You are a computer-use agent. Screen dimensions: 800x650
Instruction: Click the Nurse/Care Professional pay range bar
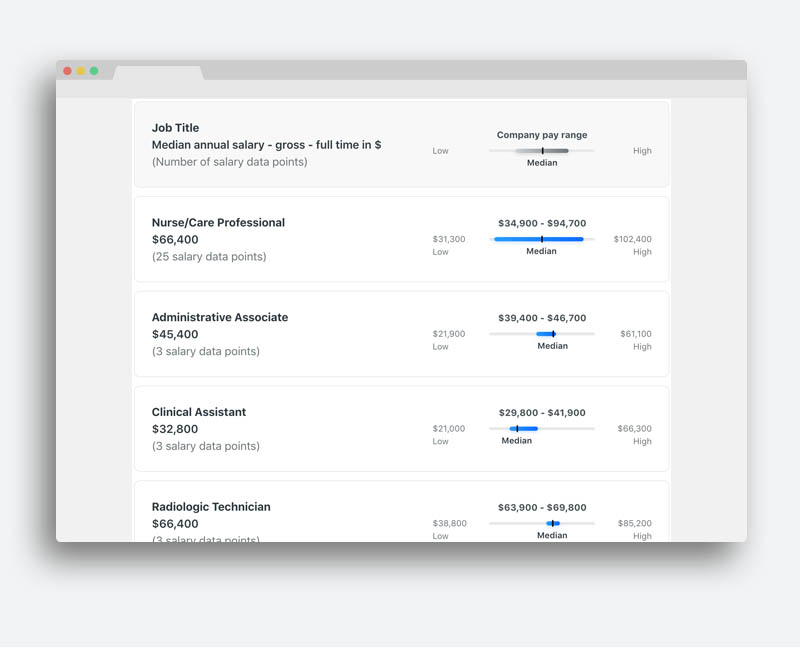pos(542,239)
